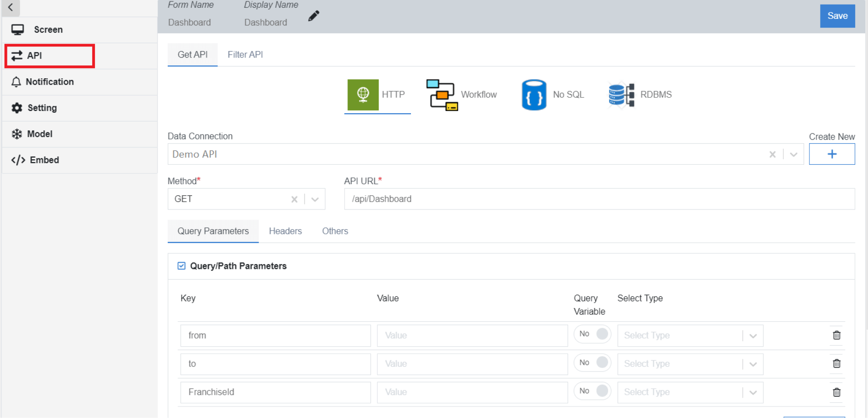Image resolution: width=868 pixels, height=418 pixels.
Task: Open the Method dropdown
Action: click(314, 199)
